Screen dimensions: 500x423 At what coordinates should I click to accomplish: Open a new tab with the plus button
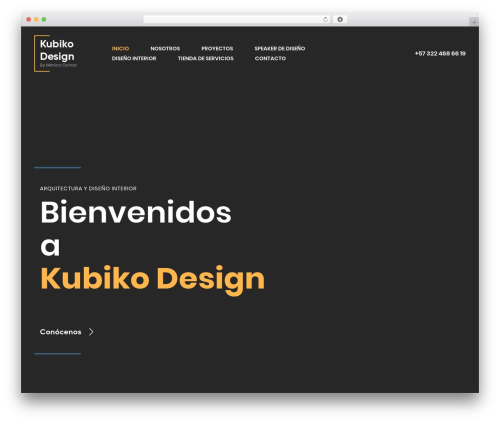point(474,22)
